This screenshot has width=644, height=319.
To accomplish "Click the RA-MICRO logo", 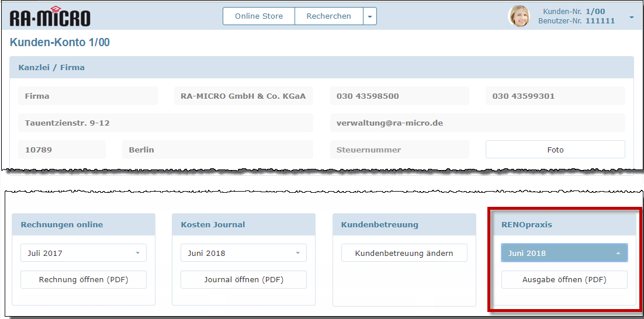I will pyautogui.click(x=50, y=16).
